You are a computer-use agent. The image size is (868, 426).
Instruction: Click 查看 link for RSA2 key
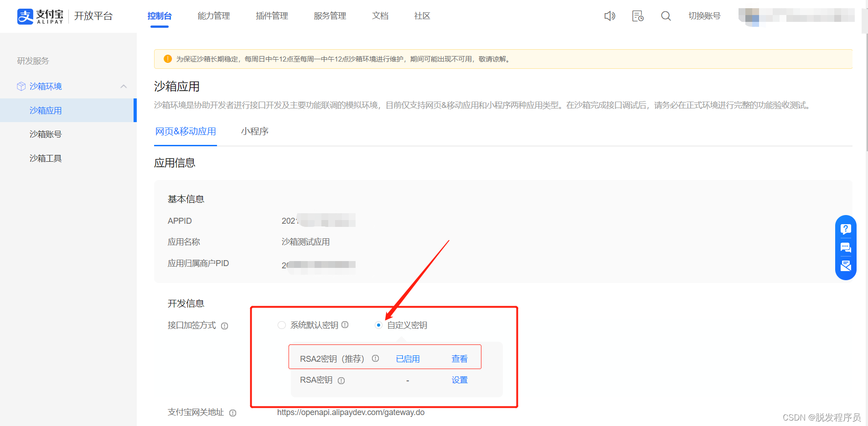tap(459, 359)
